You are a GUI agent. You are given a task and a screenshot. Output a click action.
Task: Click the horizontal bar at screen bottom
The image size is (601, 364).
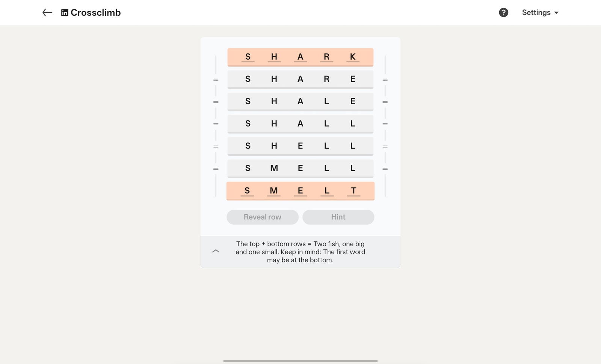(x=300, y=361)
